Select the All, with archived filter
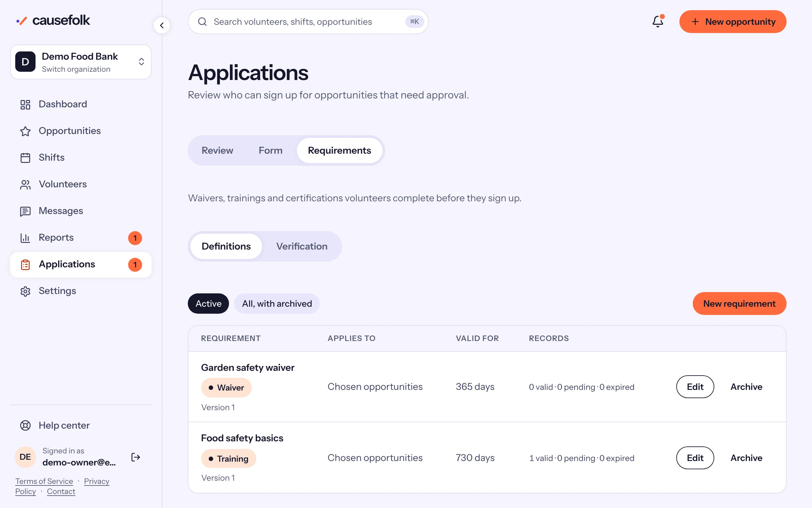Viewport: 812px width, 508px height. click(x=277, y=304)
